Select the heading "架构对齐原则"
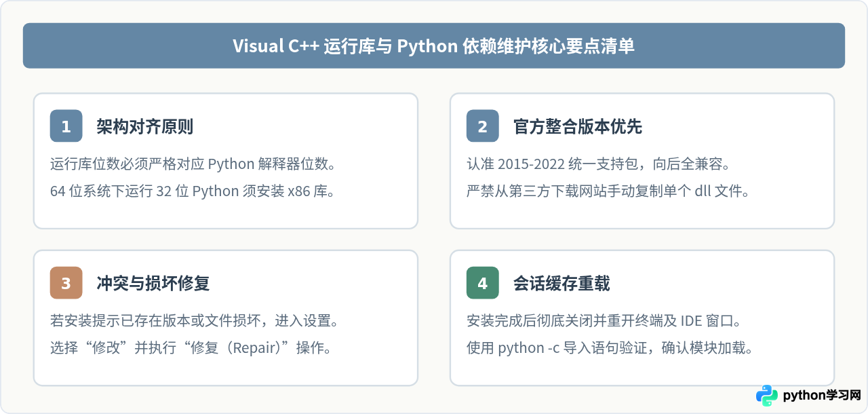Image resolution: width=868 pixels, height=414 pixels. (x=145, y=127)
